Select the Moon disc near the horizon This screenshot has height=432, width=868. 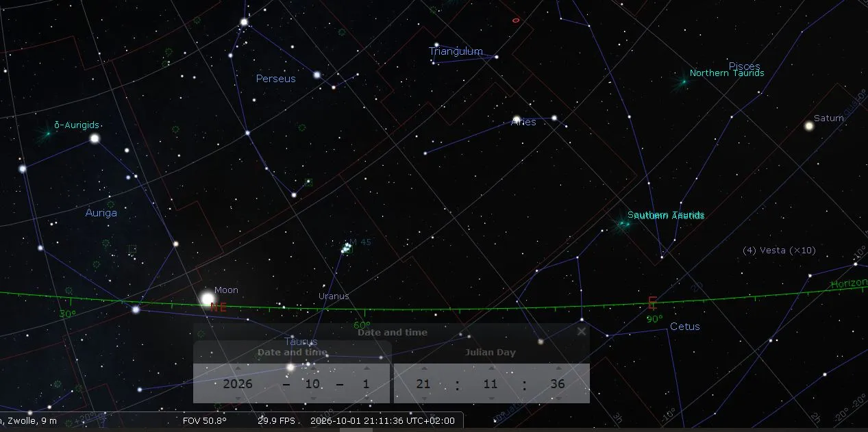click(x=207, y=298)
